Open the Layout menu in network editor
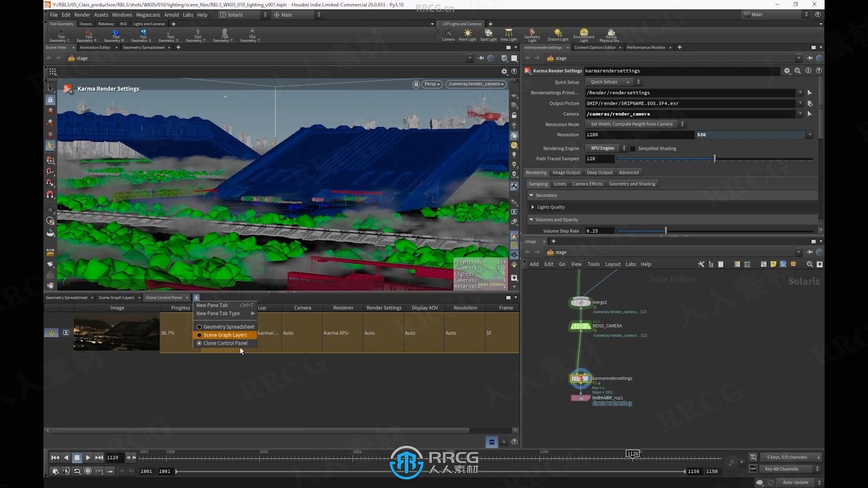 coord(613,264)
